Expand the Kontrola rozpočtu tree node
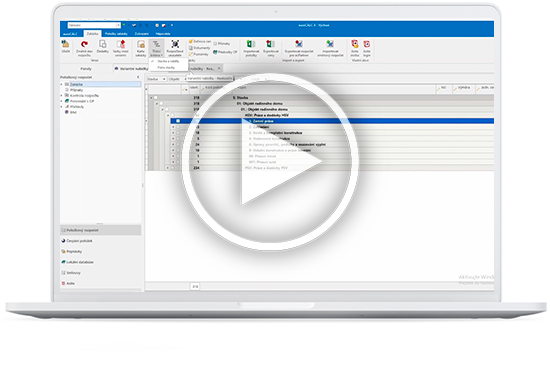The width and height of the screenshot is (550, 382). coord(62,95)
